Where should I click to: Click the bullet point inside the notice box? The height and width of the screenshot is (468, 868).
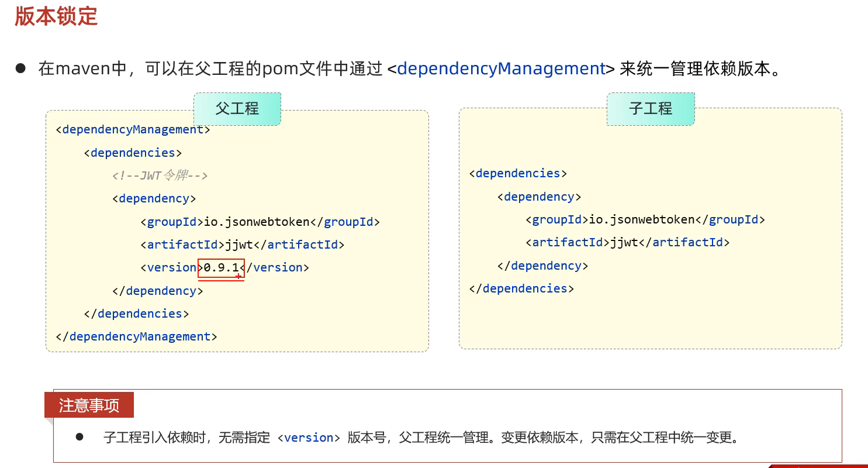pyautogui.click(x=79, y=437)
